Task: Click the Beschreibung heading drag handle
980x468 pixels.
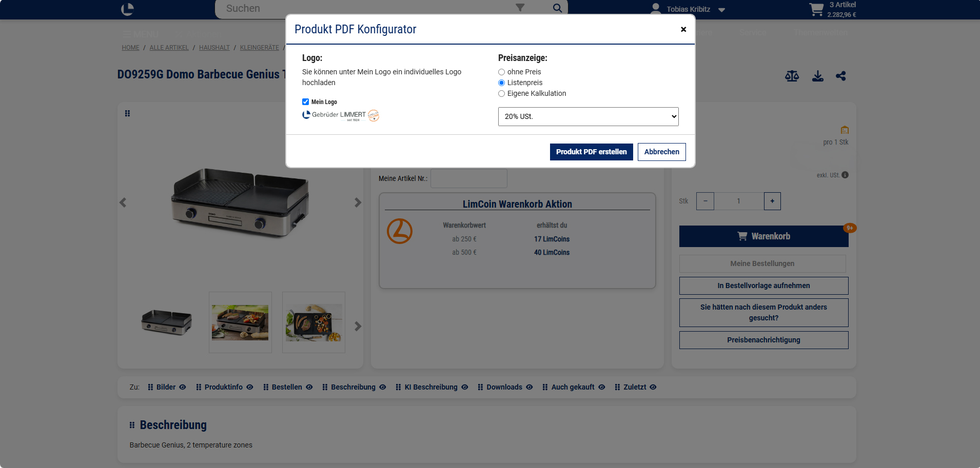Action: [132, 425]
